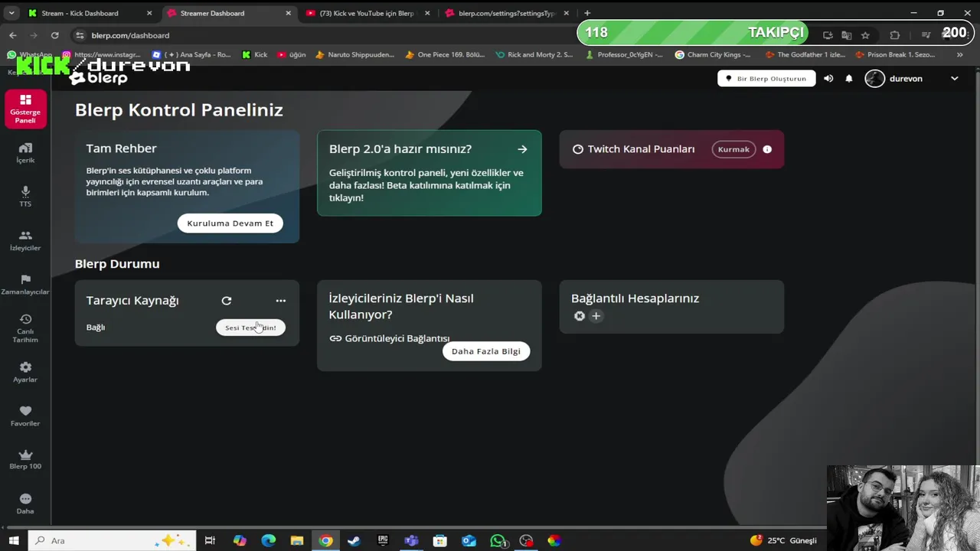Image resolution: width=980 pixels, height=551 pixels.
Task: Open Epic Games from the taskbar
Action: [x=383, y=540]
